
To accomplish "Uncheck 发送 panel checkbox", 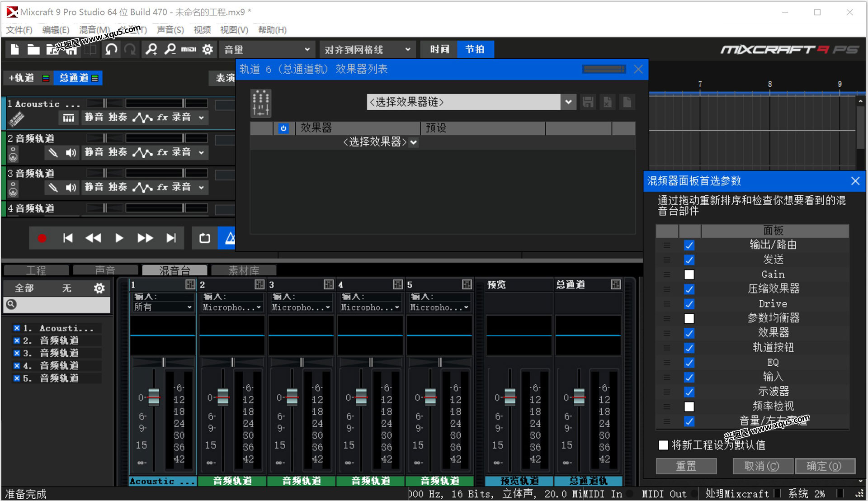I will tap(689, 260).
